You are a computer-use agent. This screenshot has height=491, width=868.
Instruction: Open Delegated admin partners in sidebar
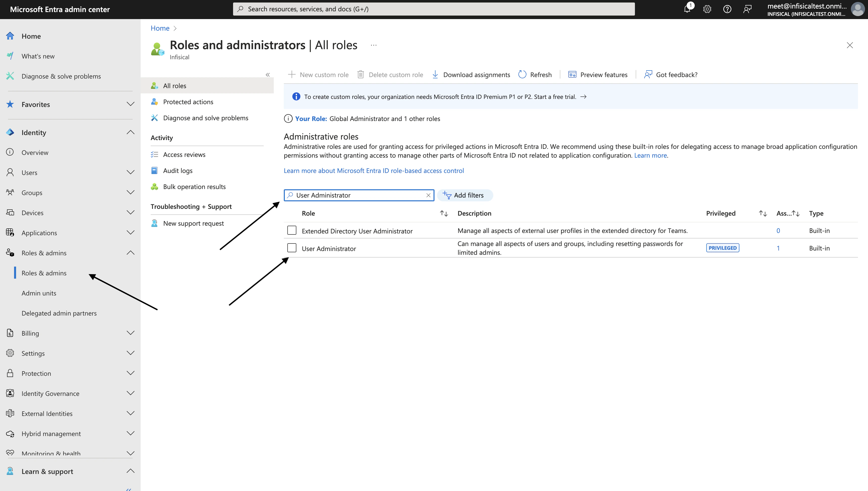[x=59, y=313]
